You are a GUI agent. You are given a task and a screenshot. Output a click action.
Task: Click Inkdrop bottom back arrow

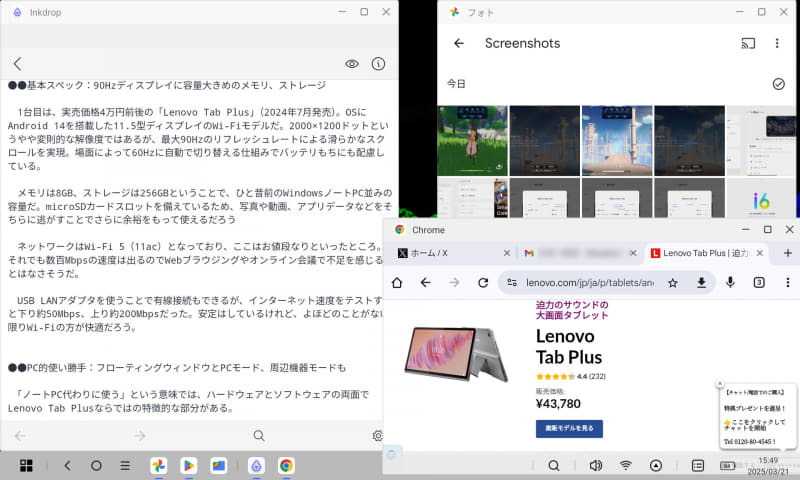20,436
